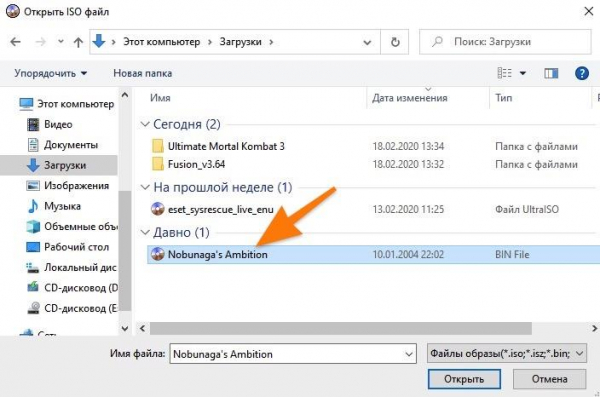
Task: Expand the address bar history dropdown
Action: (367, 42)
